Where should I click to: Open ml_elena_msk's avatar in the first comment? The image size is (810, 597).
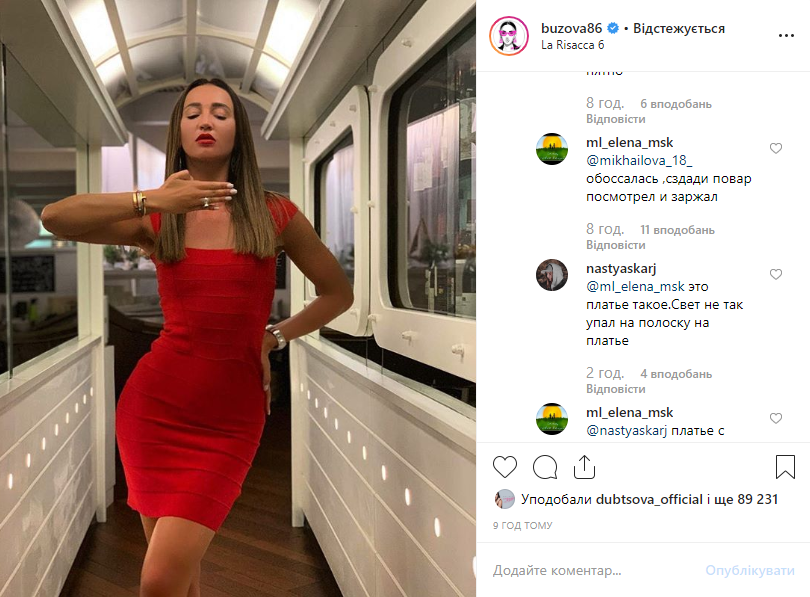(552, 149)
